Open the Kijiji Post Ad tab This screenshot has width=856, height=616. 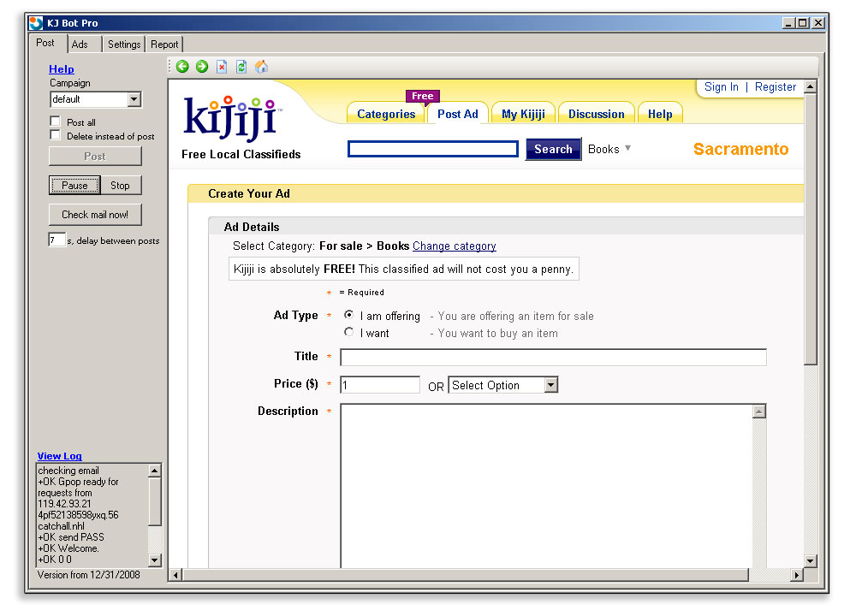tap(457, 114)
